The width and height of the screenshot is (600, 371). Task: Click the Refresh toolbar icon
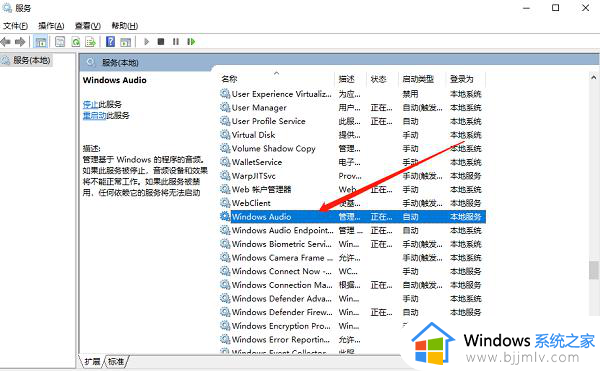click(76, 42)
